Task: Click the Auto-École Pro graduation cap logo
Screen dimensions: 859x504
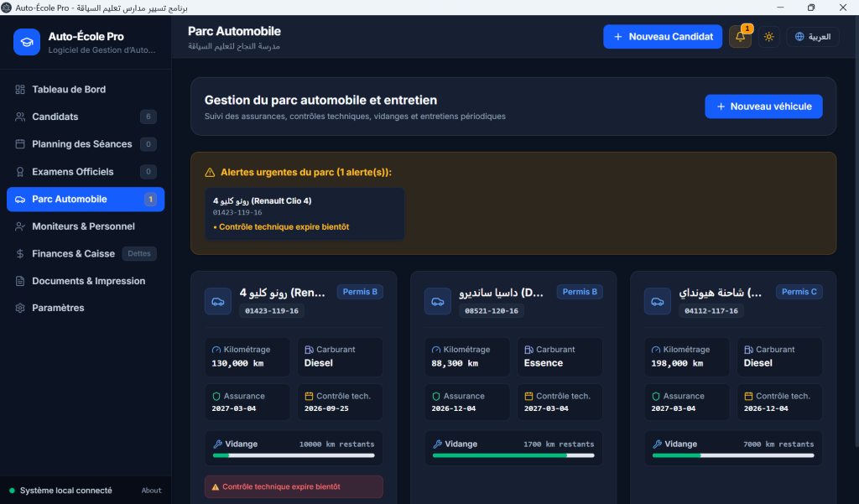Action: point(27,42)
